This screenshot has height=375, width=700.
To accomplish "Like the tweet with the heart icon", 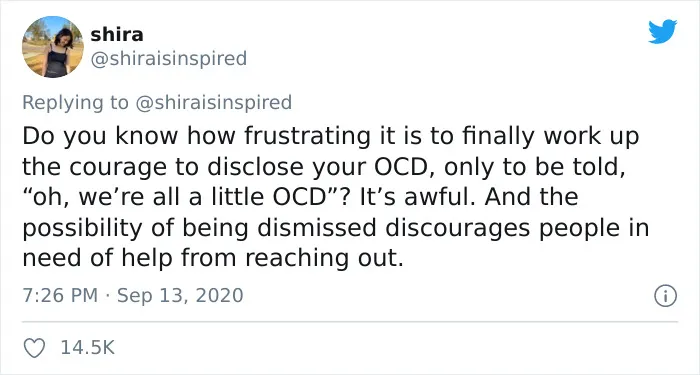I will (34, 348).
